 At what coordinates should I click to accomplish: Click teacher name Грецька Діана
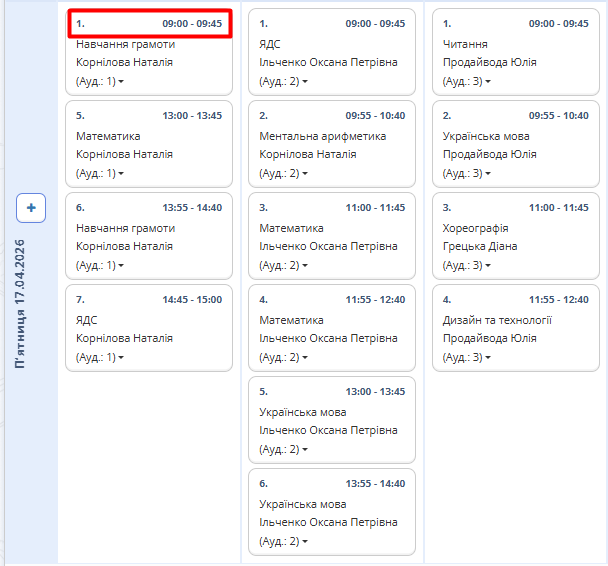tap(480, 246)
